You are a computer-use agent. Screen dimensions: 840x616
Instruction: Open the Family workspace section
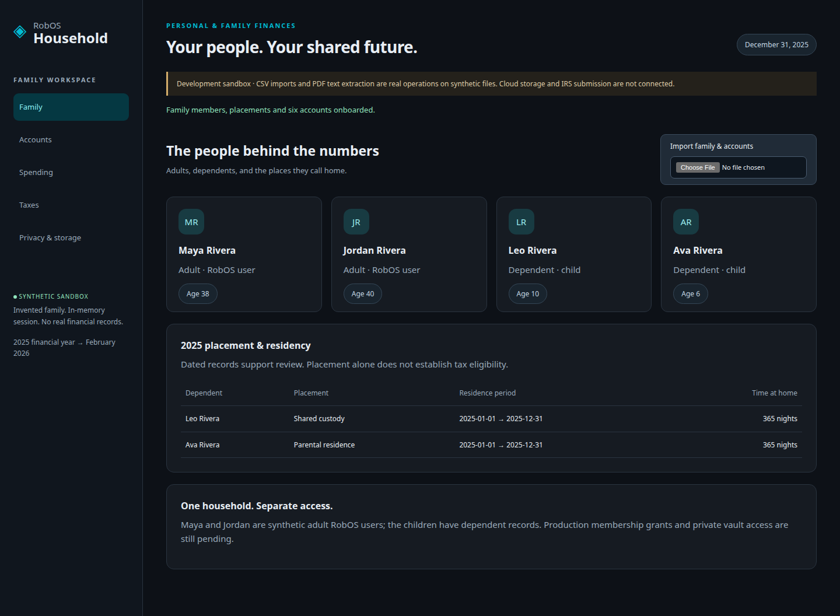71,107
